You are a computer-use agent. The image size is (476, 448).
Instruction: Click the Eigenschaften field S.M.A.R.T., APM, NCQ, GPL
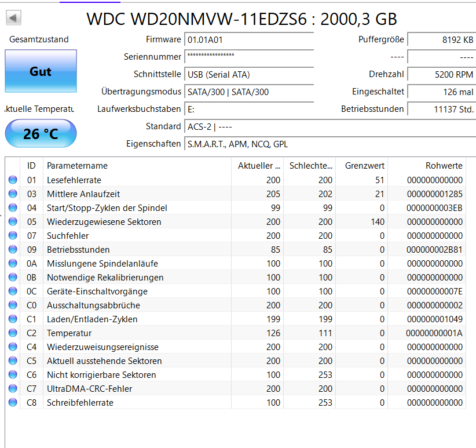point(330,144)
